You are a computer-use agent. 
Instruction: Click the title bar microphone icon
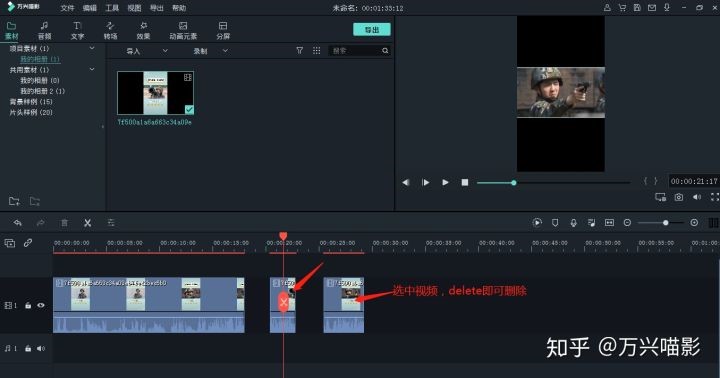pyautogui.click(x=666, y=8)
